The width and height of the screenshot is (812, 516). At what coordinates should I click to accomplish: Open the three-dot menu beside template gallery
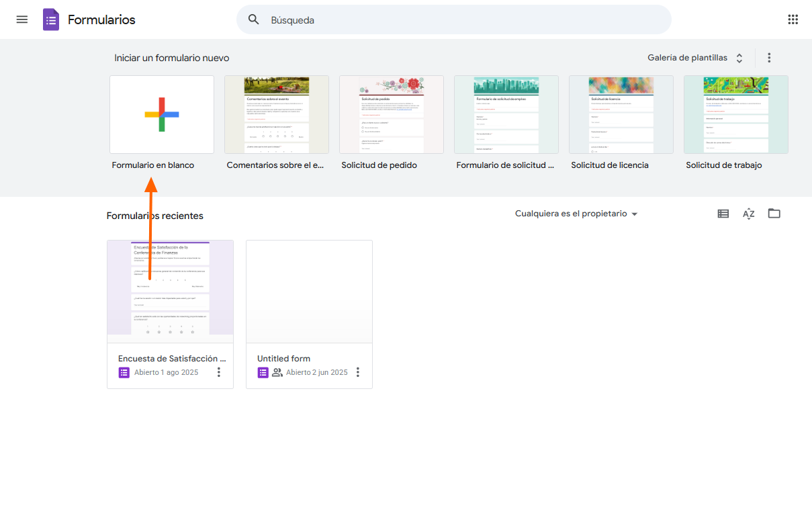point(769,58)
